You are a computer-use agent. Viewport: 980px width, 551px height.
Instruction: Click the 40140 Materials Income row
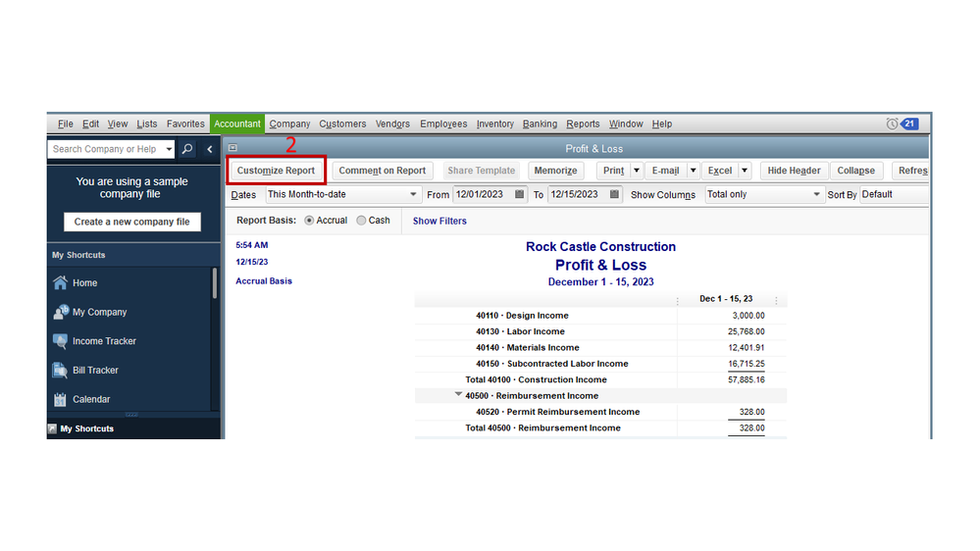click(600, 348)
